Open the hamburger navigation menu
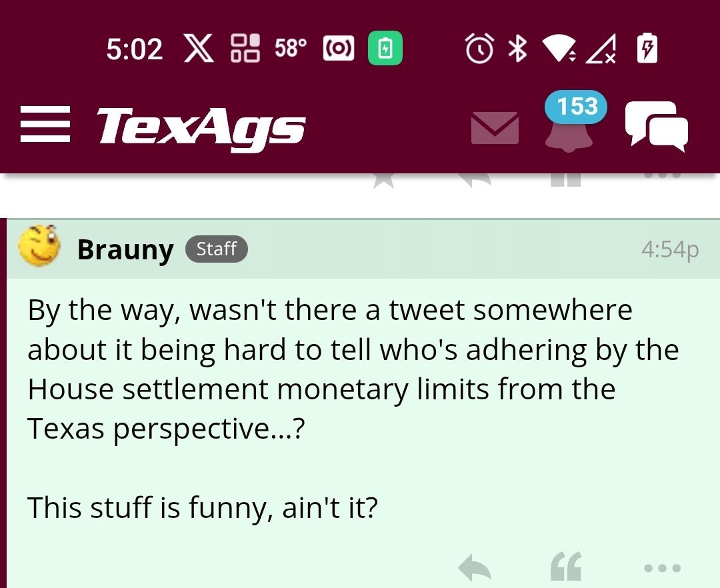Viewport: 720px width, 588px height. 45,125
